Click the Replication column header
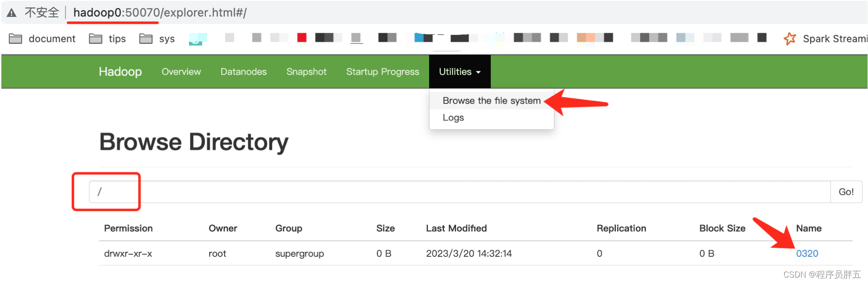 pyautogui.click(x=621, y=228)
